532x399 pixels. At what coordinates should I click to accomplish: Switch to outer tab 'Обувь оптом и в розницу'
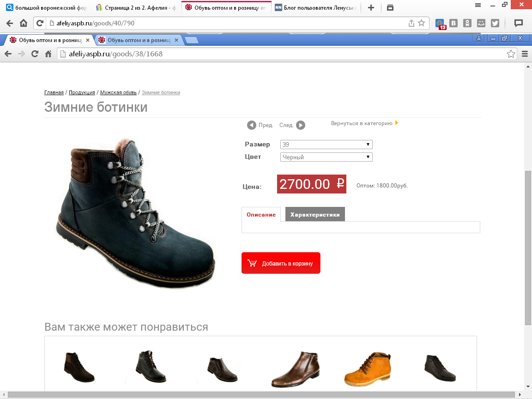tap(226, 7)
